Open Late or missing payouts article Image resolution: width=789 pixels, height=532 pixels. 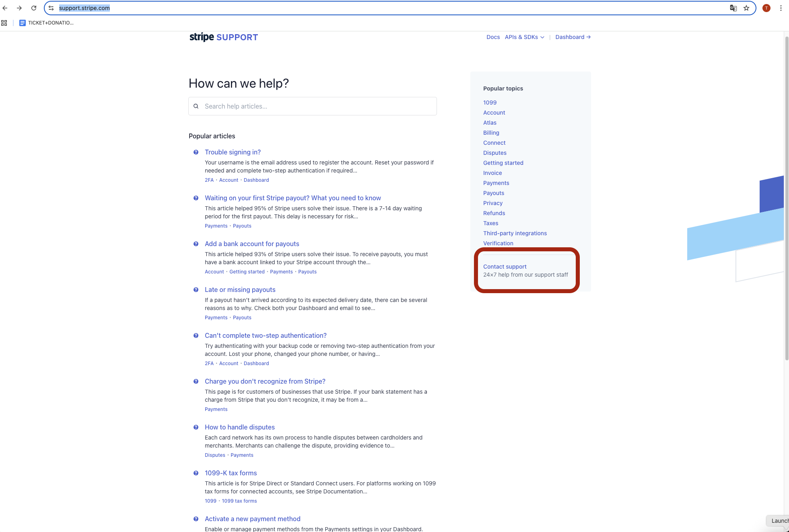240,290
